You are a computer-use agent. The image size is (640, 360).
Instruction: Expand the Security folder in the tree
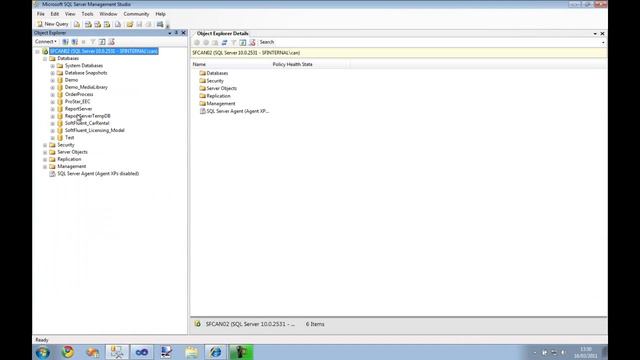pos(45,145)
